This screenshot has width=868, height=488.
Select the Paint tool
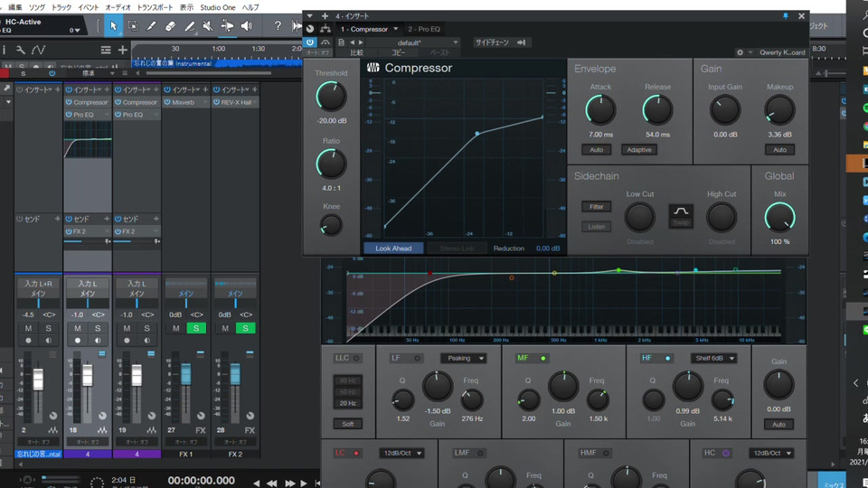(x=189, y=26)
